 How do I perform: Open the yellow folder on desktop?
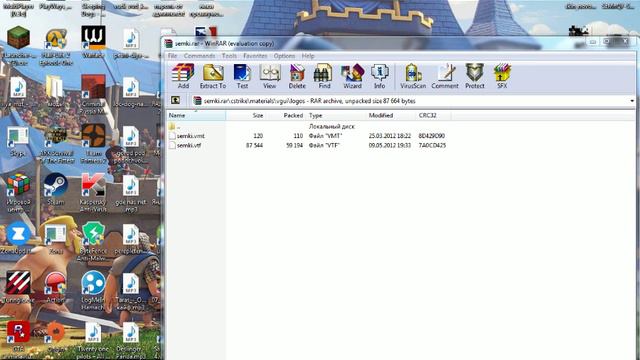(x=55, y=91)
